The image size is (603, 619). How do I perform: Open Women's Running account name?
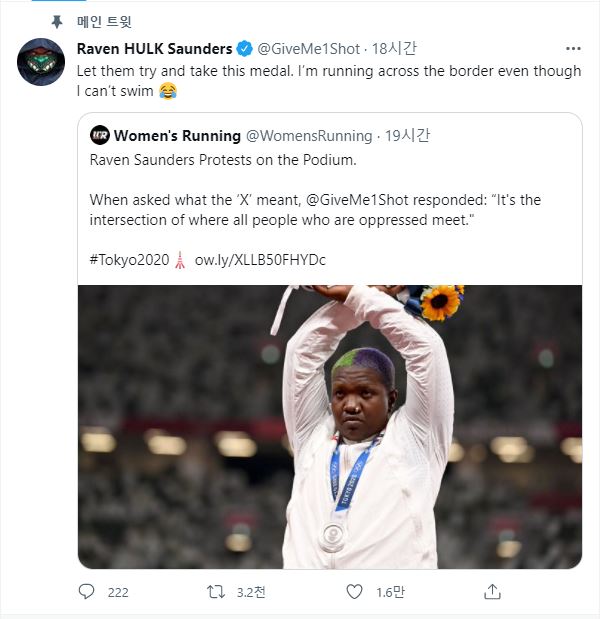pyautogui.click(x=178, y=135)
